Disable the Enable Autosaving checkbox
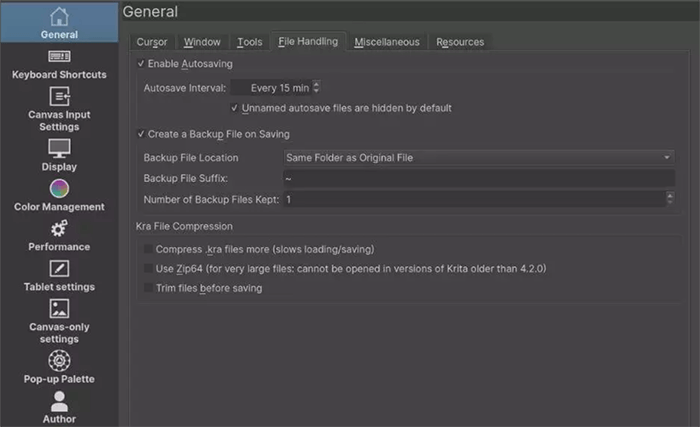The image size is (700, 427). (141, 64)
